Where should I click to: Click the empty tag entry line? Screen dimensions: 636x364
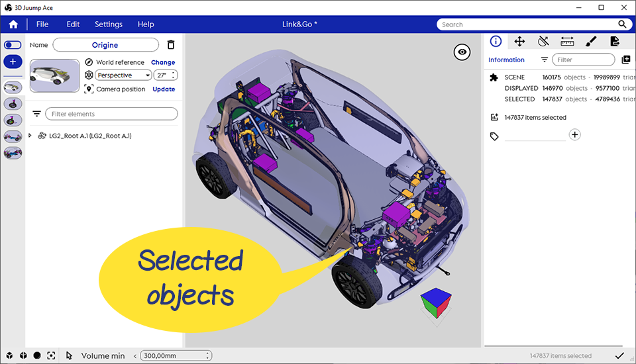(x=535, y=136)
